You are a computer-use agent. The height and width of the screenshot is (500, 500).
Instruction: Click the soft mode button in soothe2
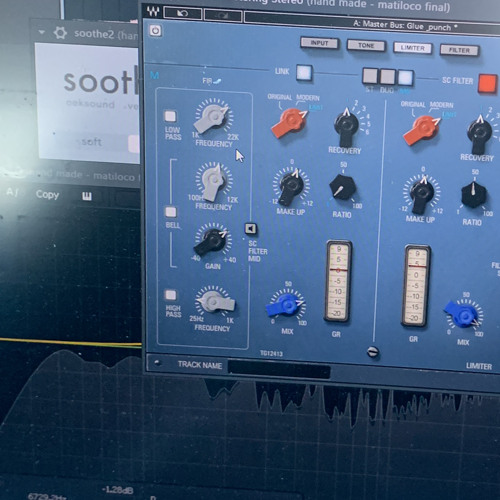coord(91,142)
